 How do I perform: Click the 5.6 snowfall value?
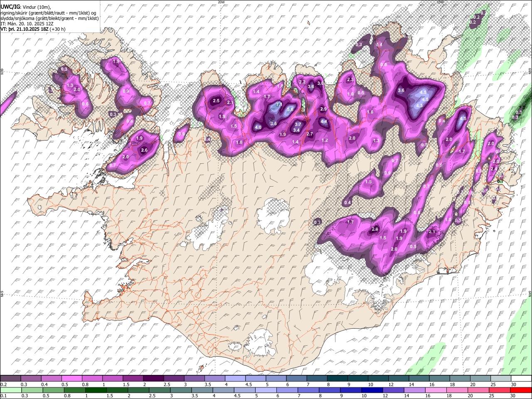(x=290, y=109)
